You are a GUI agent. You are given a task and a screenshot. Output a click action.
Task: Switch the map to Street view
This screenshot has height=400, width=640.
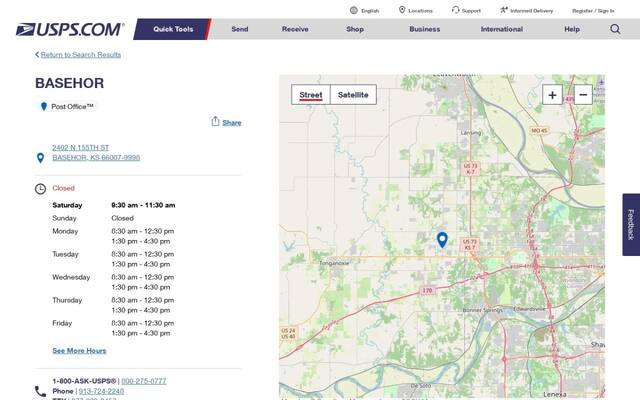(311, 95)
